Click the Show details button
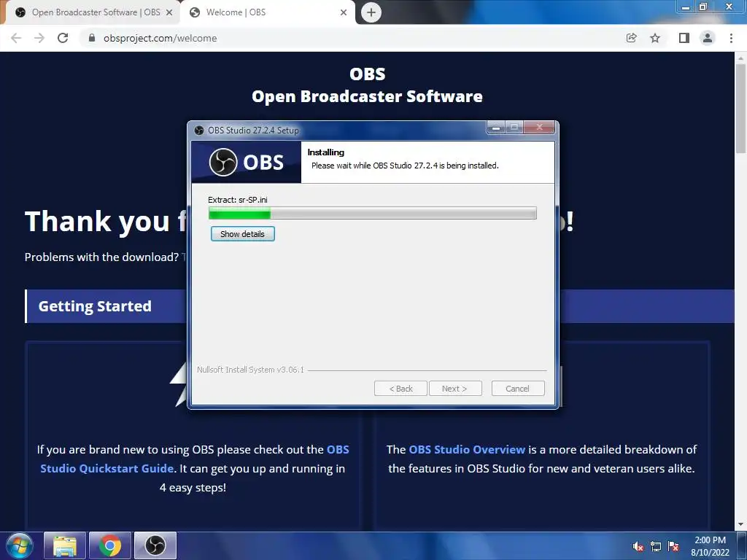The image size is (747, 560). (242, 234)
